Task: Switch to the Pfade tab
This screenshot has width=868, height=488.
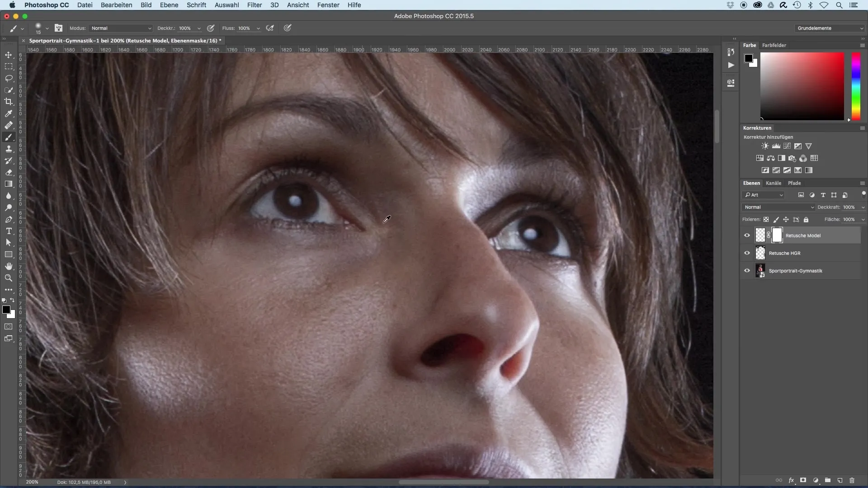Action: (x=794, y=183)
